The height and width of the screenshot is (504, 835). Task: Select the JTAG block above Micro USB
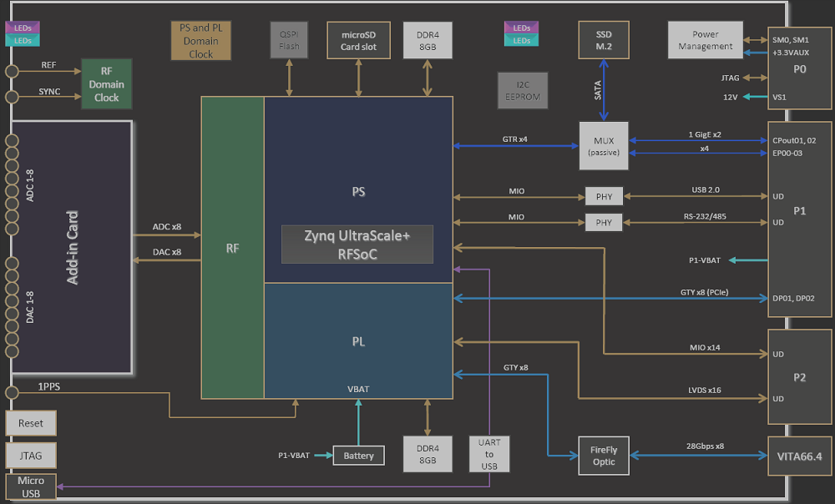click(31, 456)
